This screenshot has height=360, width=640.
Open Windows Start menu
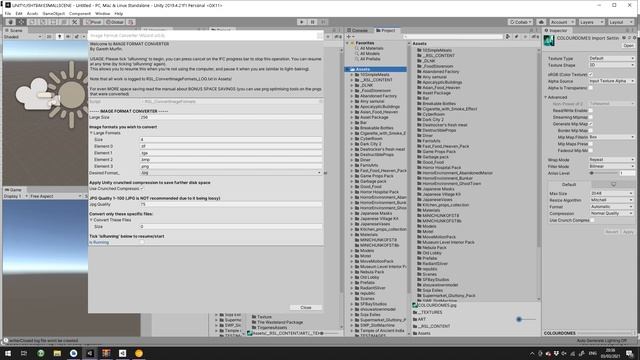click(8, 353)
